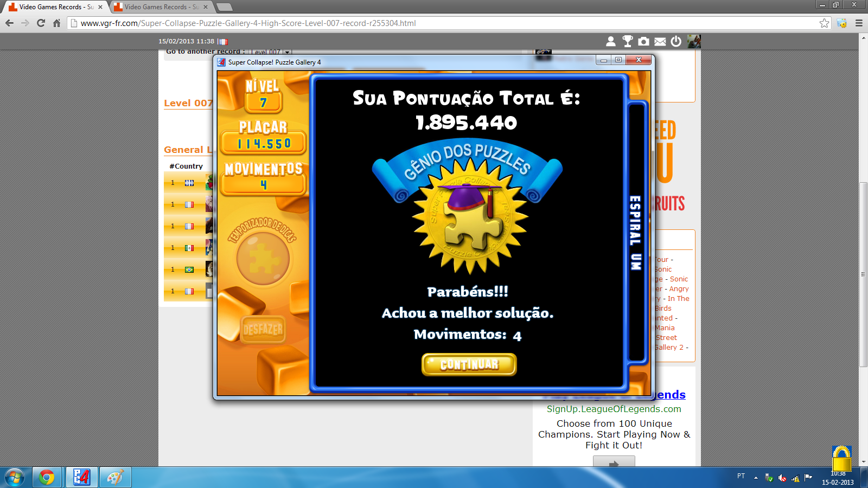Image resolution: width=868 pixels, height=488 pixels.
Task: Open the user profile silhouette icon
Action: (x=611, y=41)
